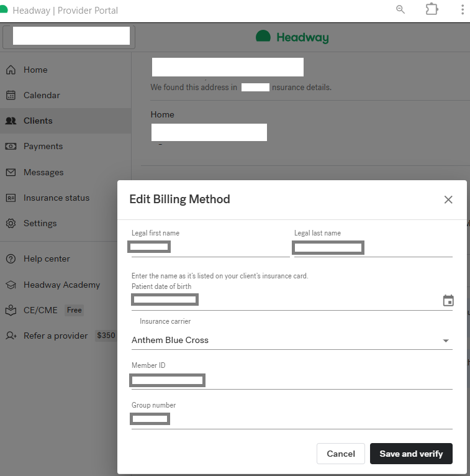Click the Insurance status card icon
Viewport: 470px width, 476px height.
pyautogui.click(x=11, y=198)
